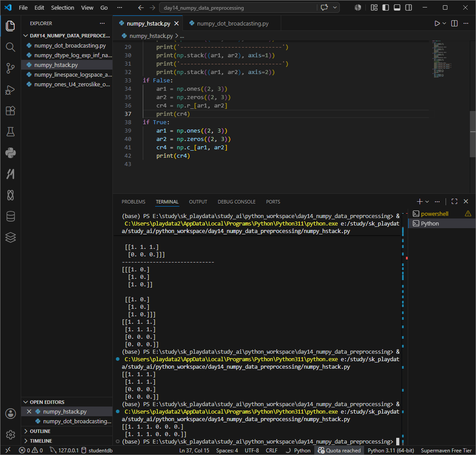
Task: Go back with the left arrow
Action: 141,7
